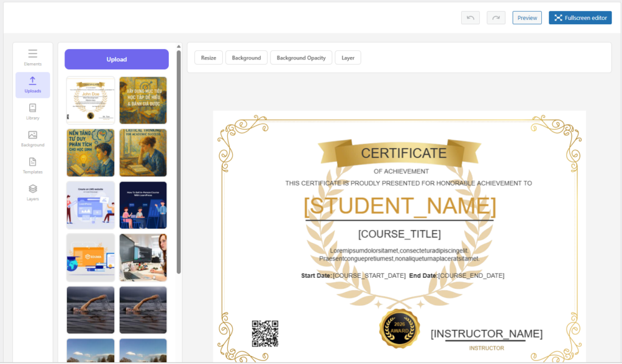The width and height of the screenshot is (622, 364).
Task: Click the redo arrow button
Action: (x=496, y=18)
